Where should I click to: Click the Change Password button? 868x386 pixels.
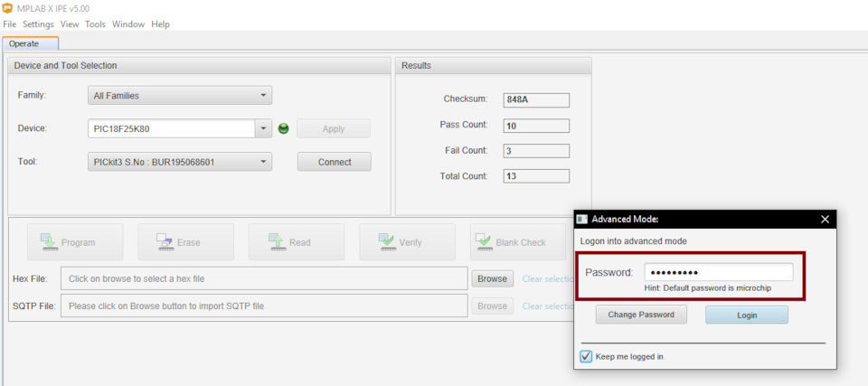coord(641,315)
